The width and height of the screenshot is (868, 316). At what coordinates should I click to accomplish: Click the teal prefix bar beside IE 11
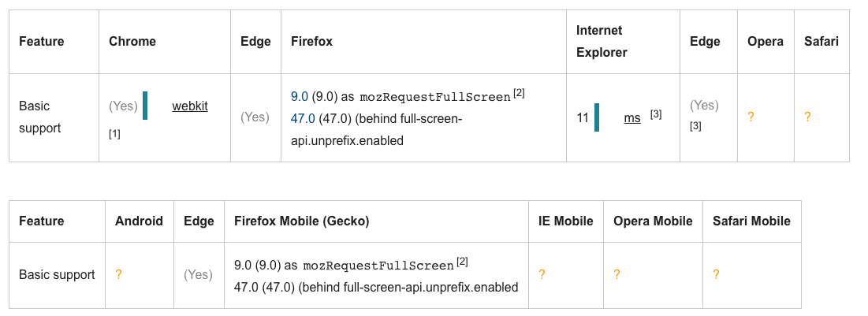(x=597, y=117)
